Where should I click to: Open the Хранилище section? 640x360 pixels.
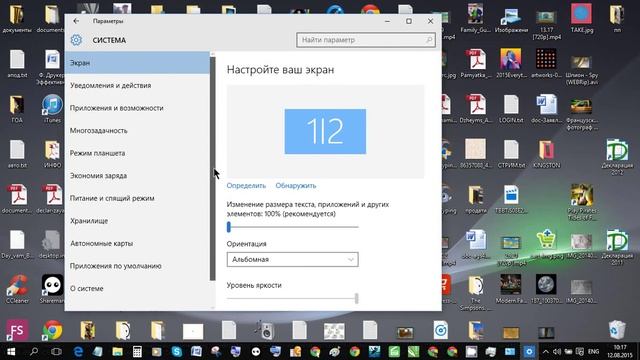pyautogui.click(x=137, y=221)
